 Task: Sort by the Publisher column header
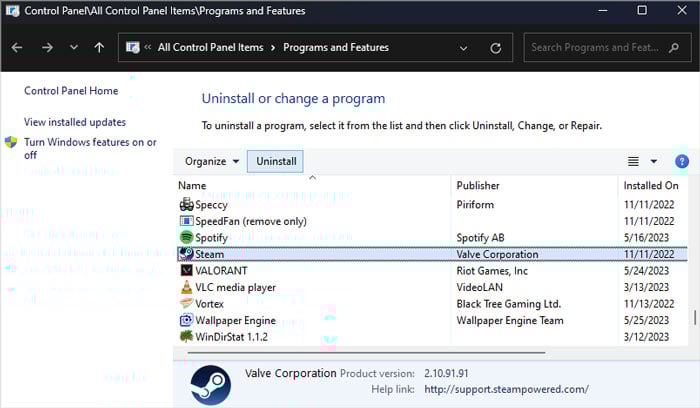tap(478, 185)
